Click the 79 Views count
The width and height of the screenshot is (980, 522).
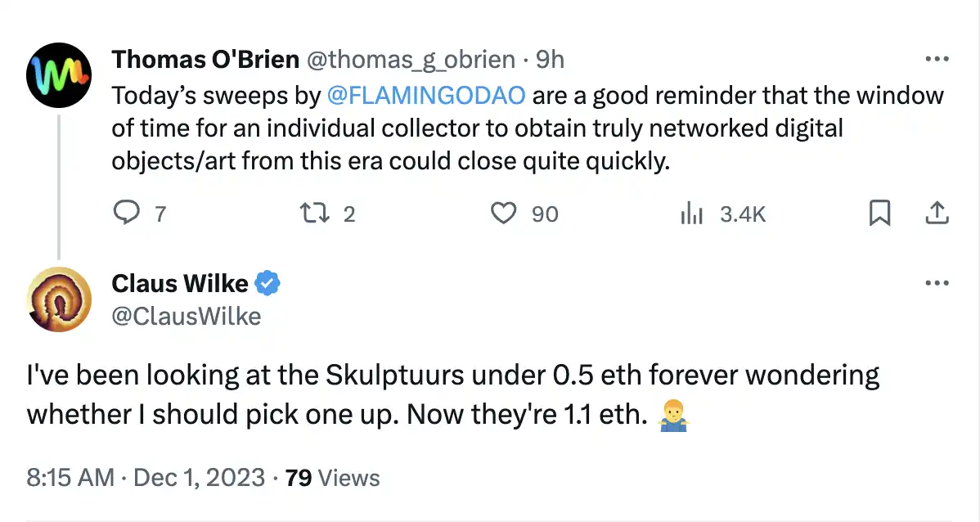coord(333,478)
